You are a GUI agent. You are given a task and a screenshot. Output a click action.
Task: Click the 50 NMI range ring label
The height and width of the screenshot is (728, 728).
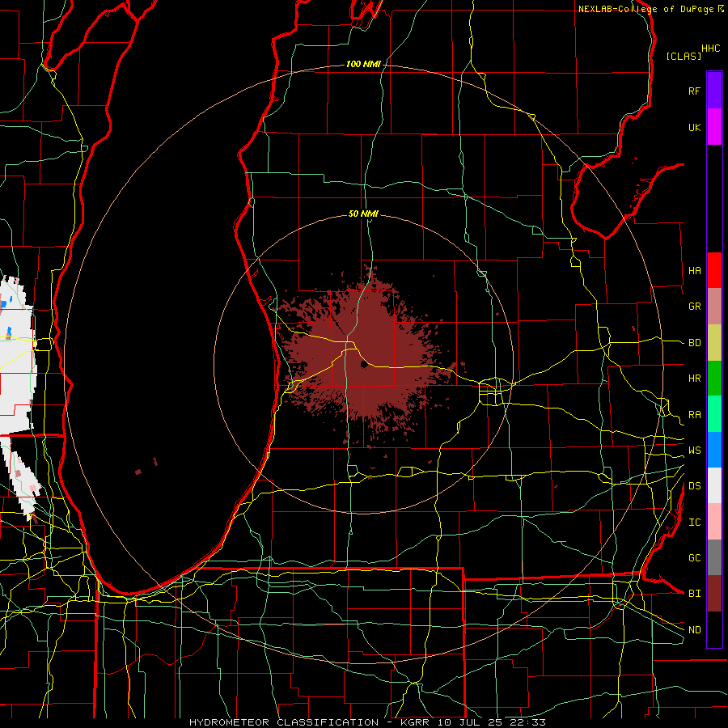click(x=363, y=214)
